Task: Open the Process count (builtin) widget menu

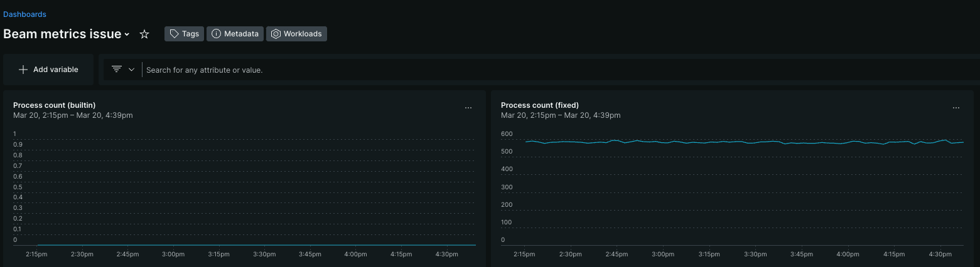Action: click(x=468, y=108)
